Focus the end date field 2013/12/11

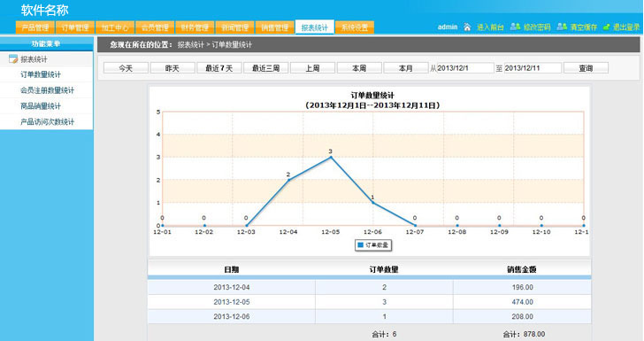[x=533, y=68]
